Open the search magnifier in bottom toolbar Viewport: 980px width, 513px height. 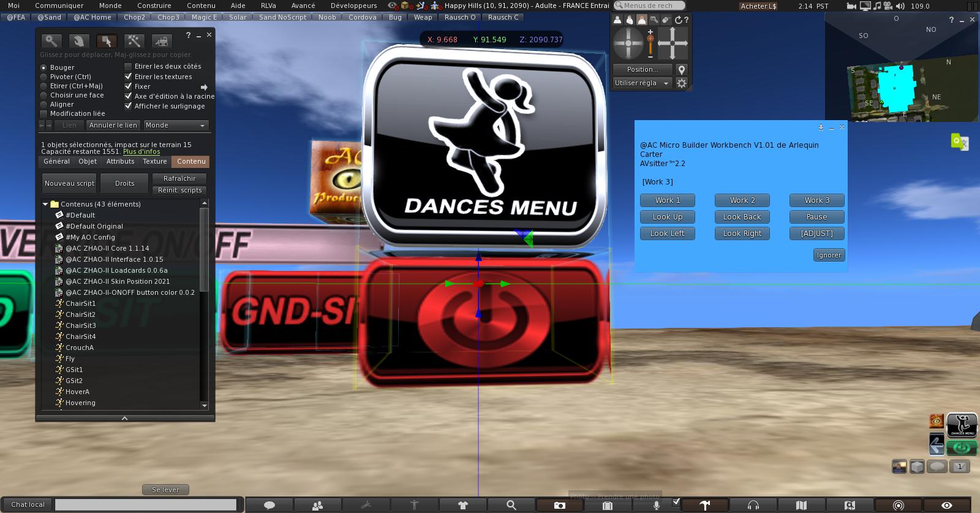[x=511, y=505]
